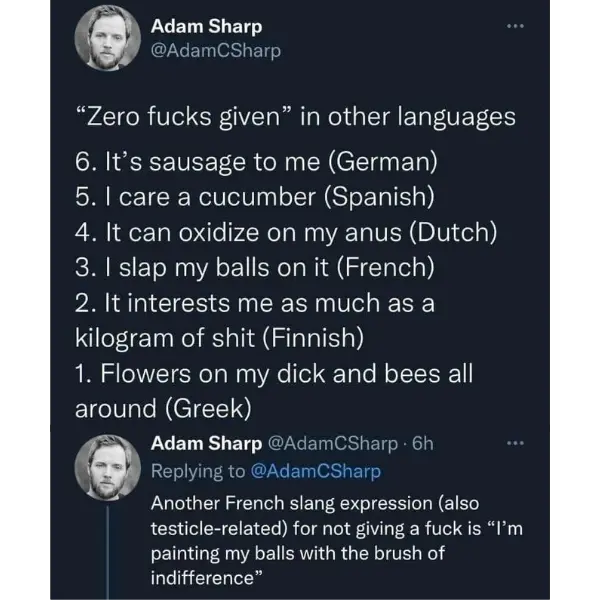Viewport: 600px width, 600px height.
Task: Open the "Adam Sharp" display name atop main tweet
Action: pyautogui.click(x=205, y=28)
